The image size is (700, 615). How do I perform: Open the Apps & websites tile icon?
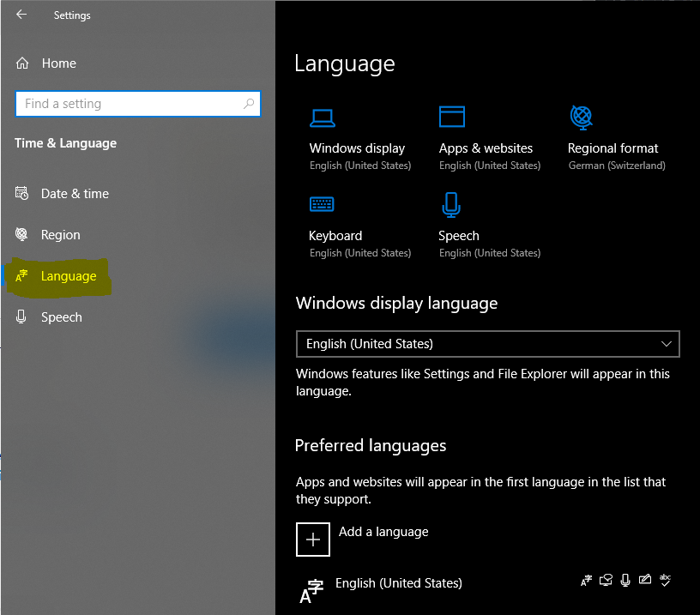click(x=452, y=117)
